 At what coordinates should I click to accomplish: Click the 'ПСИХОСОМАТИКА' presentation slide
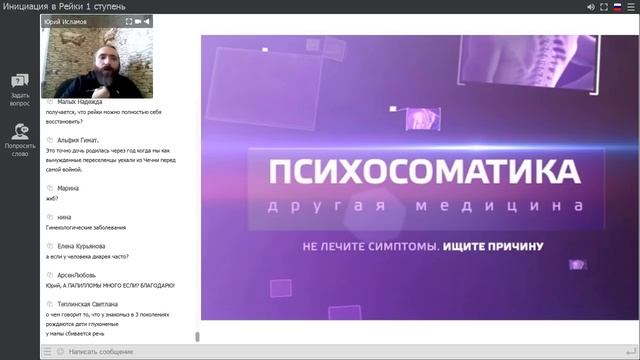[x=420, y=177]
